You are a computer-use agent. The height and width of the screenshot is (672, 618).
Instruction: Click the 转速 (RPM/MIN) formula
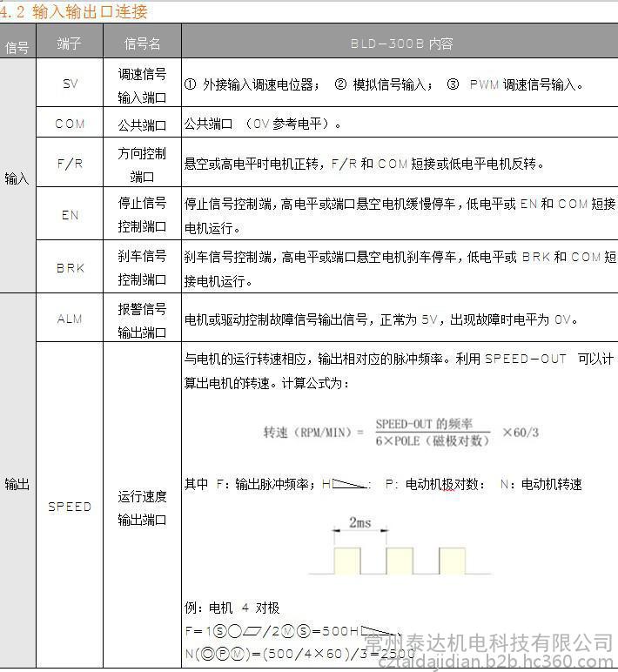pyautogui.click(x=400, y=432)
